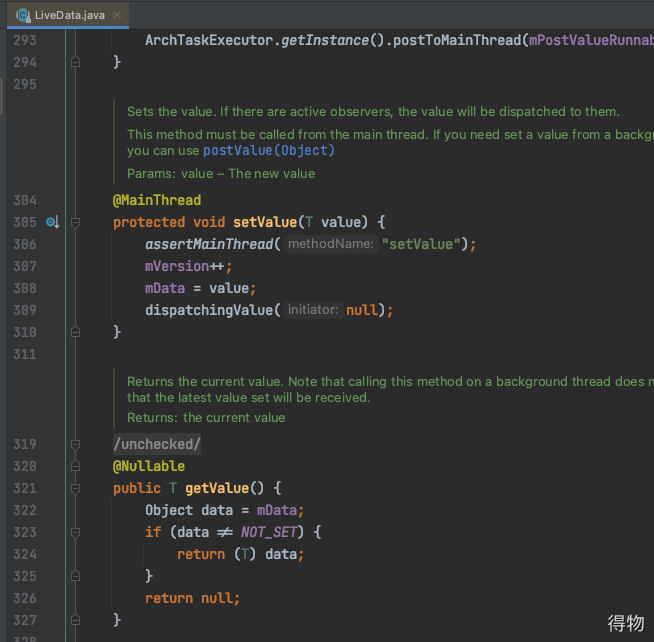
Task: Select the LiveData.java tab
Action: [68, 15]
